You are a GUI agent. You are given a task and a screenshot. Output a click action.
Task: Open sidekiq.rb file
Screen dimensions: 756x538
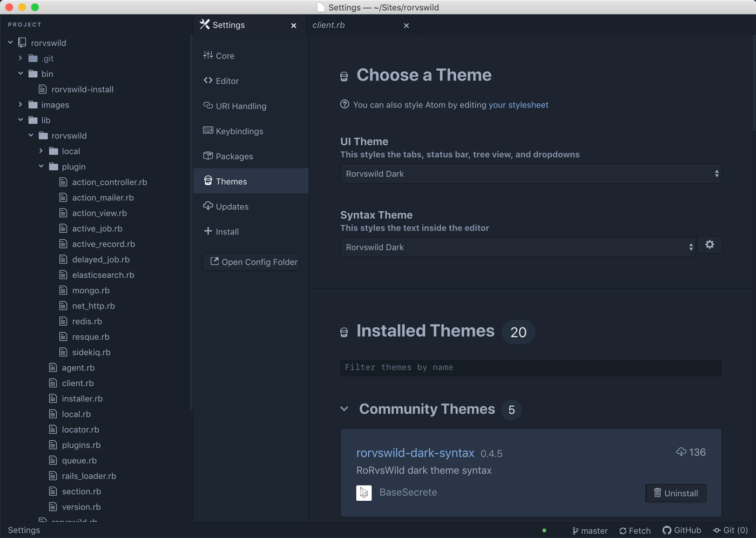coord(91,352)
